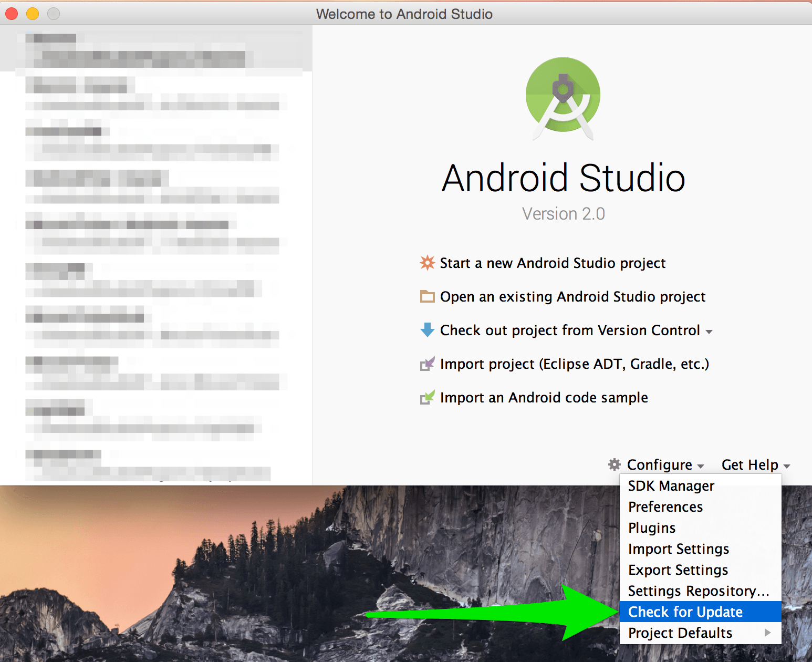Image resolution: width=812 pixels, height=662 pixels.
Task: Start a new Android Studio project
Action: [x=553, y=263]
